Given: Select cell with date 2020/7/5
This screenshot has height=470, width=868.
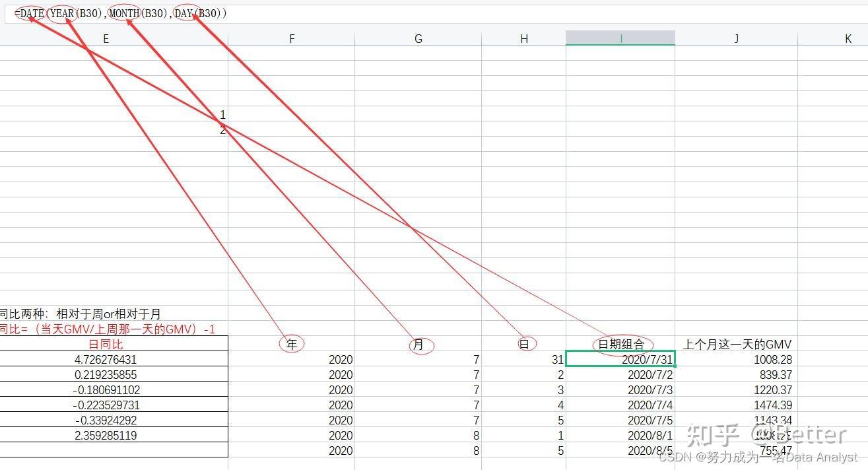Looking at the screenshot, I should [x=620, y=420].
